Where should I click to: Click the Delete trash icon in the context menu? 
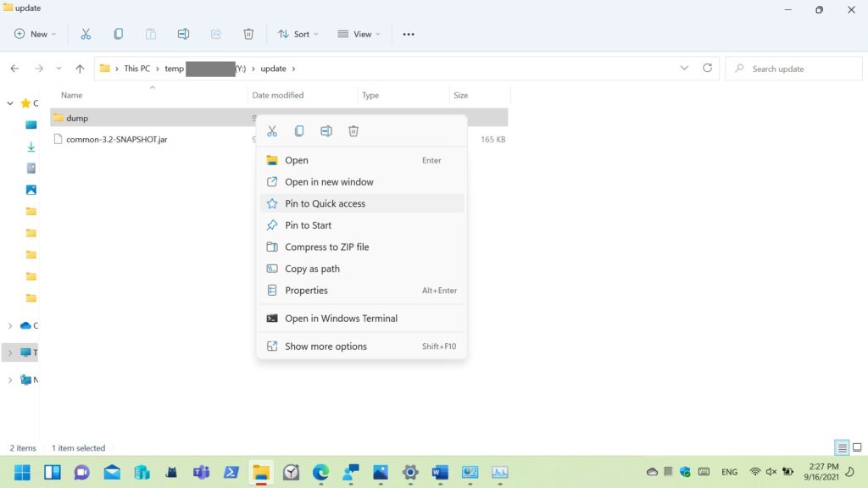tap(353, 131)
